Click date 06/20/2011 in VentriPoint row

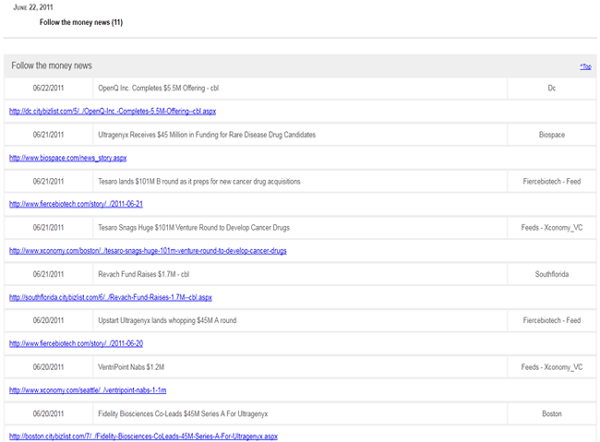pyautogui.click(x=48, y=367)
